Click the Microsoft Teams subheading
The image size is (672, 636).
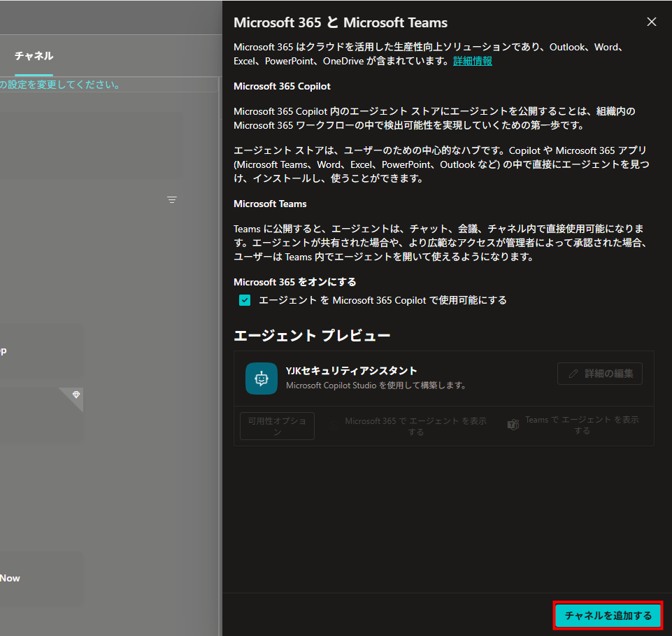(x=270, y=204)
